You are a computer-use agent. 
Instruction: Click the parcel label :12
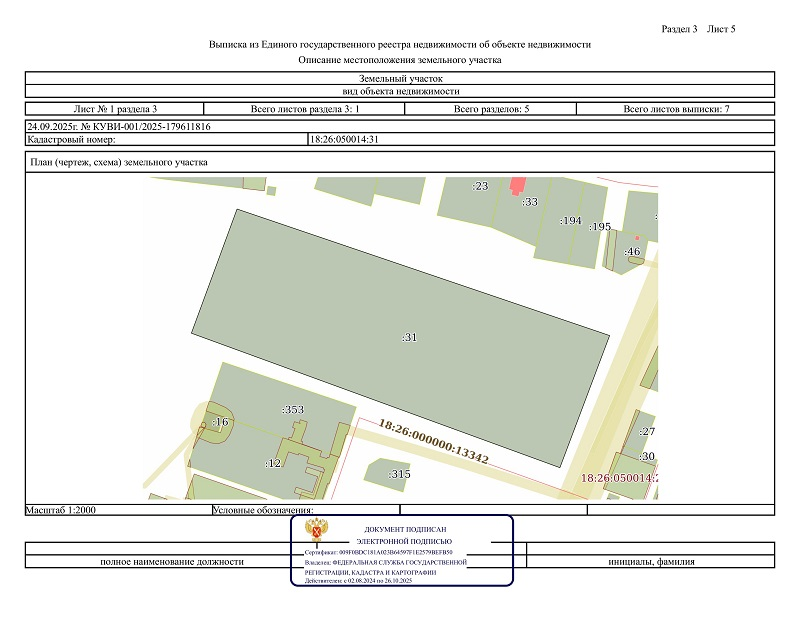coord(272,463)
